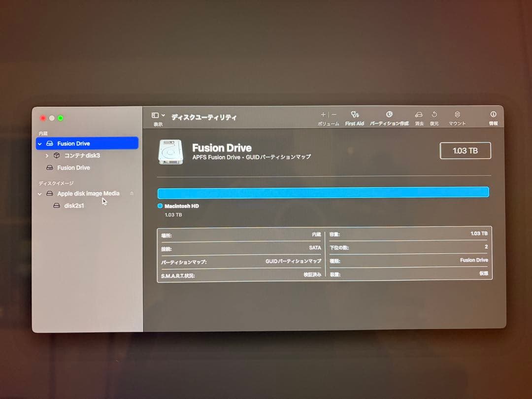Expand コンテナ disk3 in the sidebar
This screenshot has width=532, height=399.
point(47,156)
